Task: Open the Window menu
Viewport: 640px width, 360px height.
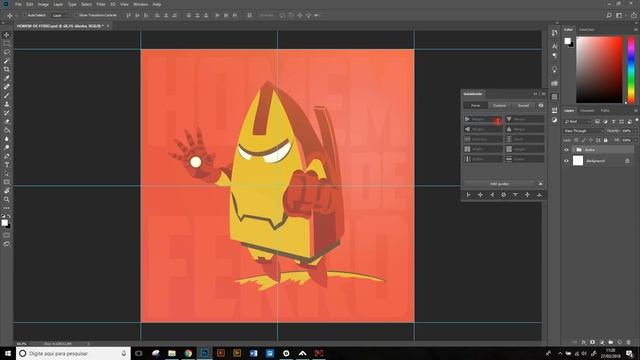Action: tap(141, 4)
